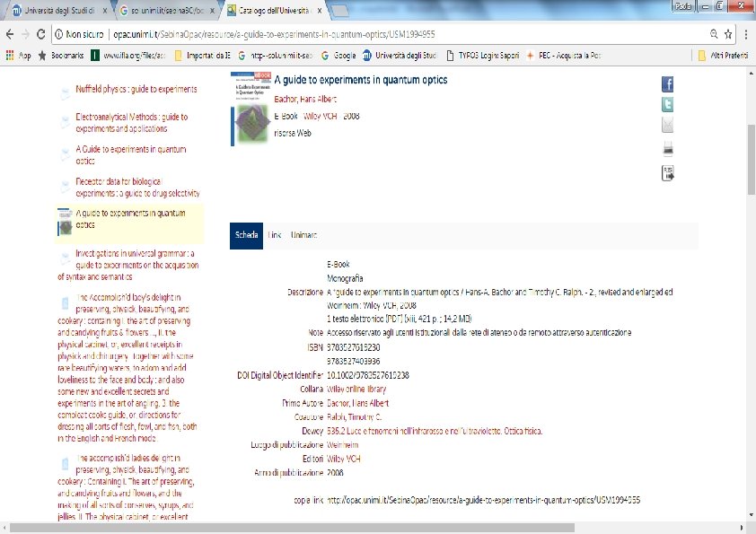This screenshot has width=756, height=534.
Task: Open the Nuffield physics guide result
Action: tap(136, 89)
